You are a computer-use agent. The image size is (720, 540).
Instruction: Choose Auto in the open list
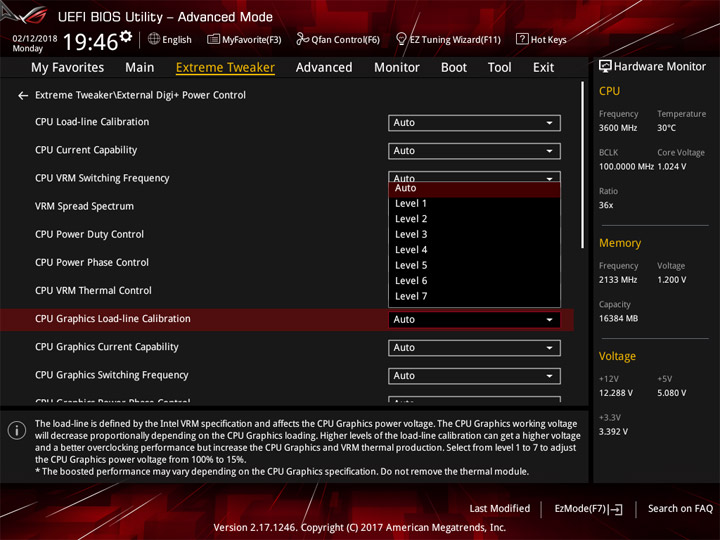[474, 188]
